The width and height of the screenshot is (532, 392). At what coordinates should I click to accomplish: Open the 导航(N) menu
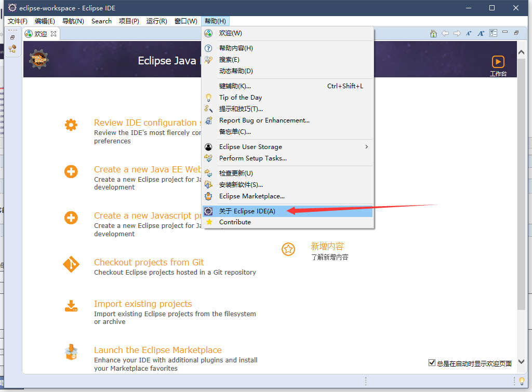click(73, 21)
